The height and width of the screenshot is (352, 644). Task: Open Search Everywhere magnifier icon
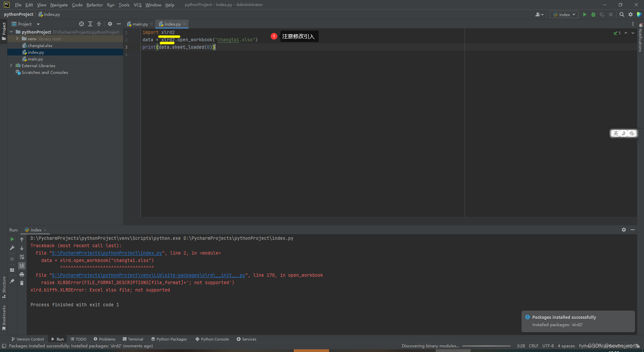pyautogui.click(x=622, y=14)
